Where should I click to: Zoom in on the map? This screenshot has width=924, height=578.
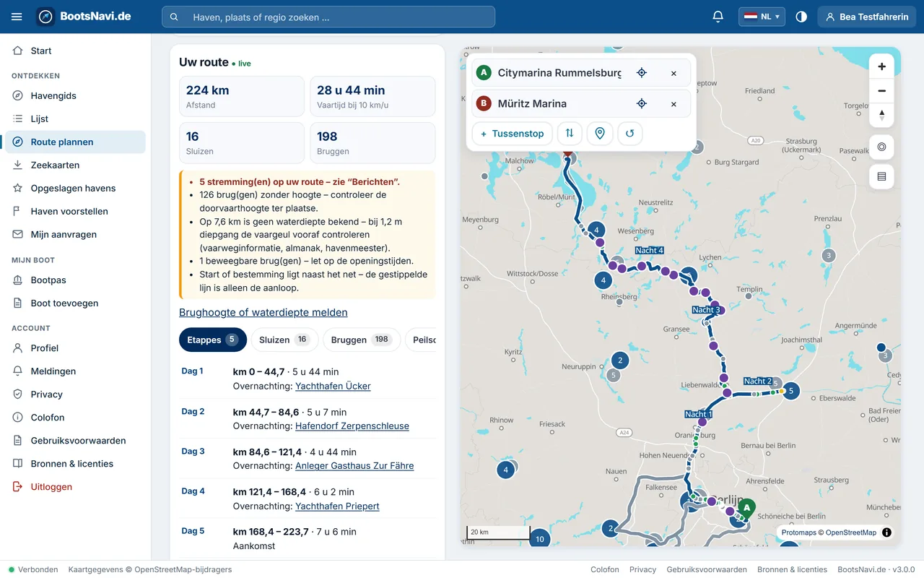point(881,66)
